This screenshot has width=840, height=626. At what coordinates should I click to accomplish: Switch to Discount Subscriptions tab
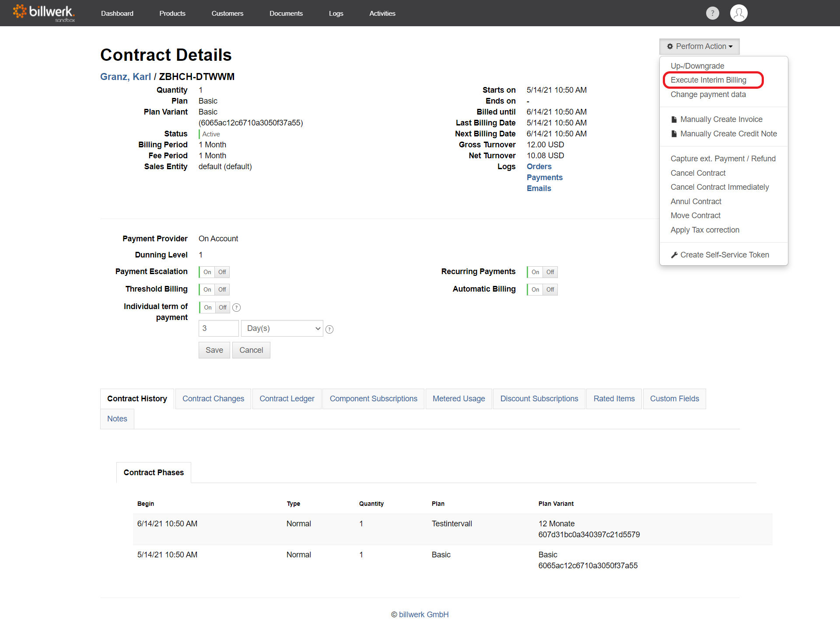coord(539,399)
